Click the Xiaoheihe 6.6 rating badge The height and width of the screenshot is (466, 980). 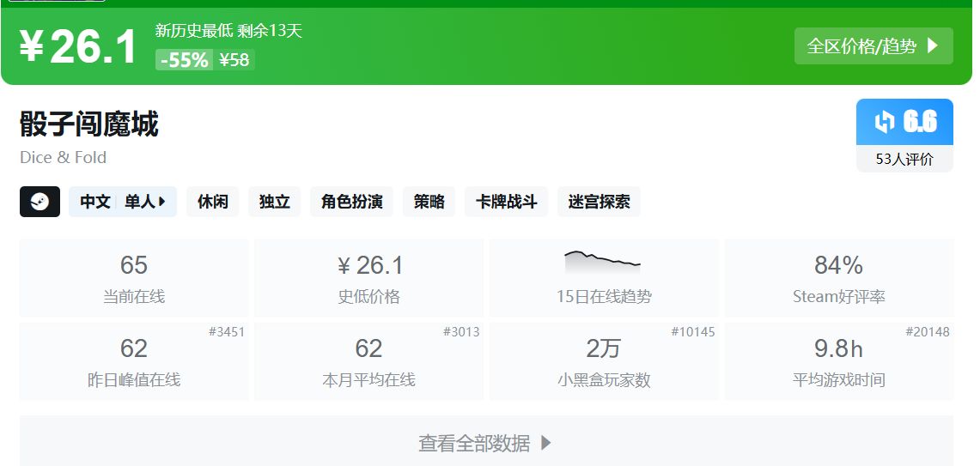(904, 122)
